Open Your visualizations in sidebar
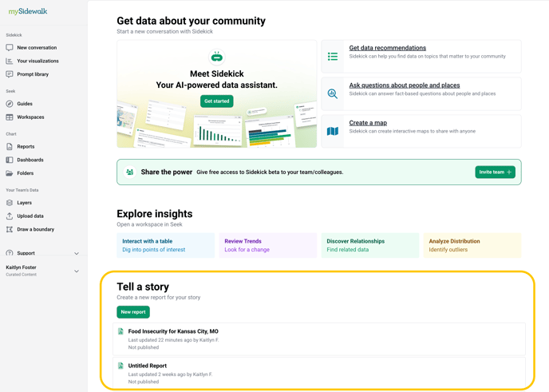Screen dimensions: 549x392 click(x=38, y=61)
